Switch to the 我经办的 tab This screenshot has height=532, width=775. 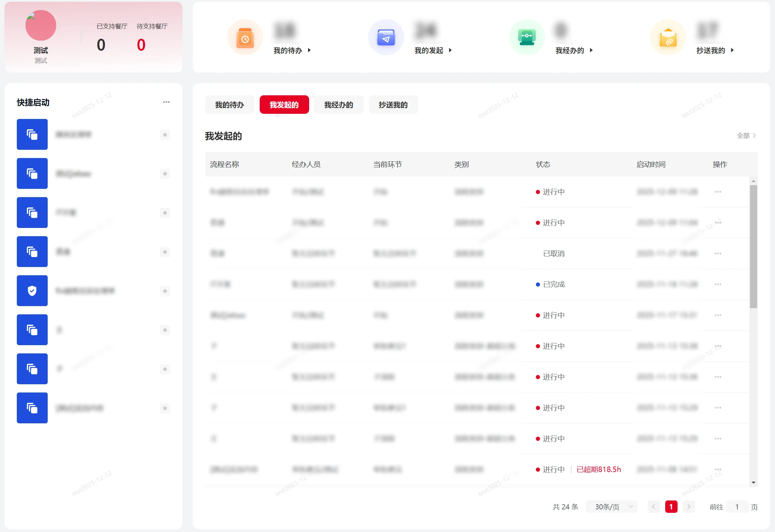[x=339, y=105]
